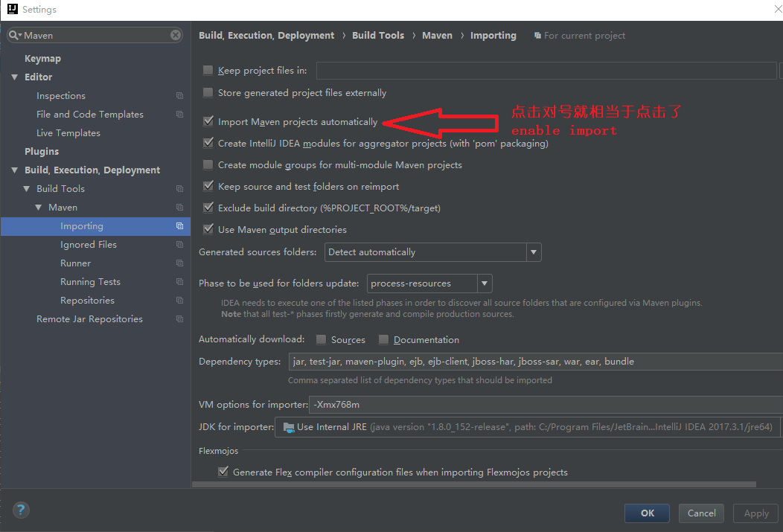Open the search magnifier filter menu
The height and width of the screenshot is (532, 783).
click(x=13, y=34)
